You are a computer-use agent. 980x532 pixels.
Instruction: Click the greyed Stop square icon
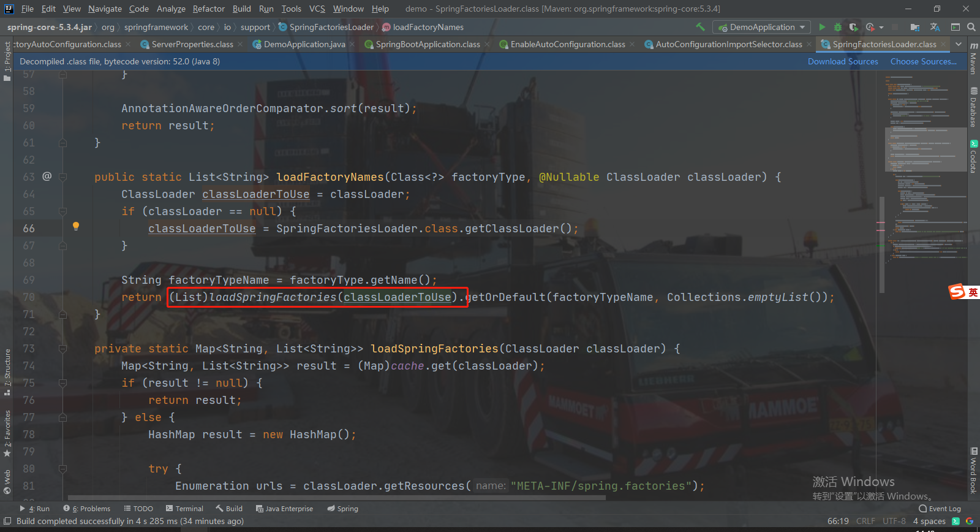[x=895, y=27]
